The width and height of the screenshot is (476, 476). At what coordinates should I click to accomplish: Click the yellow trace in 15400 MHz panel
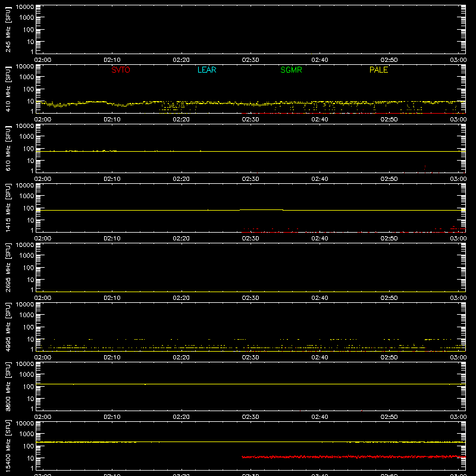tap(250, 442)
